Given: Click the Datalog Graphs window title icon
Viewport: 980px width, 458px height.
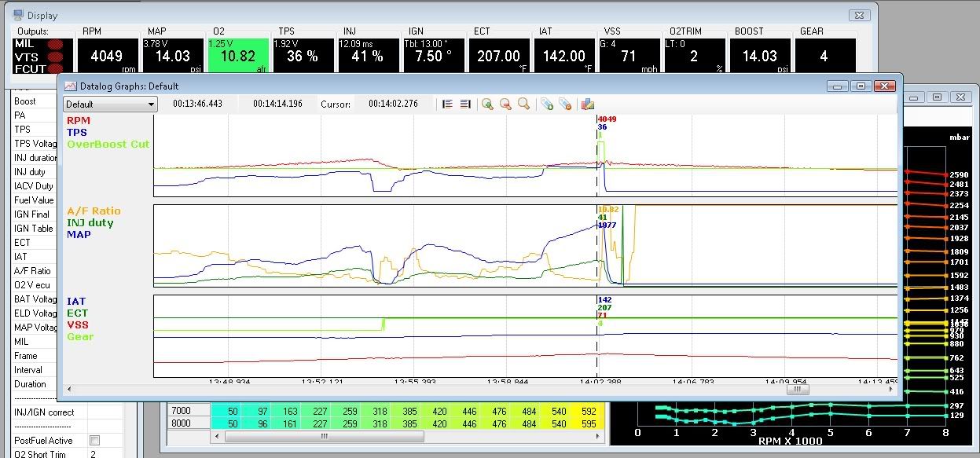Looking at the screenshot, I should 71,86.
